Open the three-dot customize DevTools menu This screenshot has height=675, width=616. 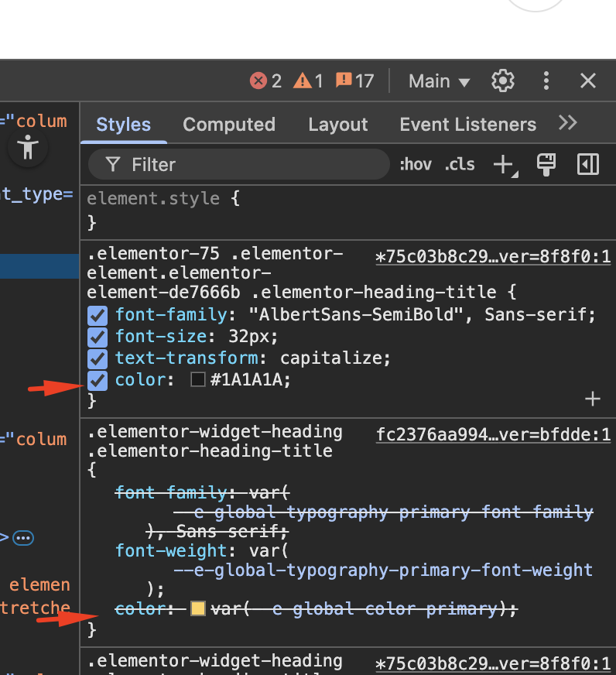pyautogui.click(x=546, y=81)
